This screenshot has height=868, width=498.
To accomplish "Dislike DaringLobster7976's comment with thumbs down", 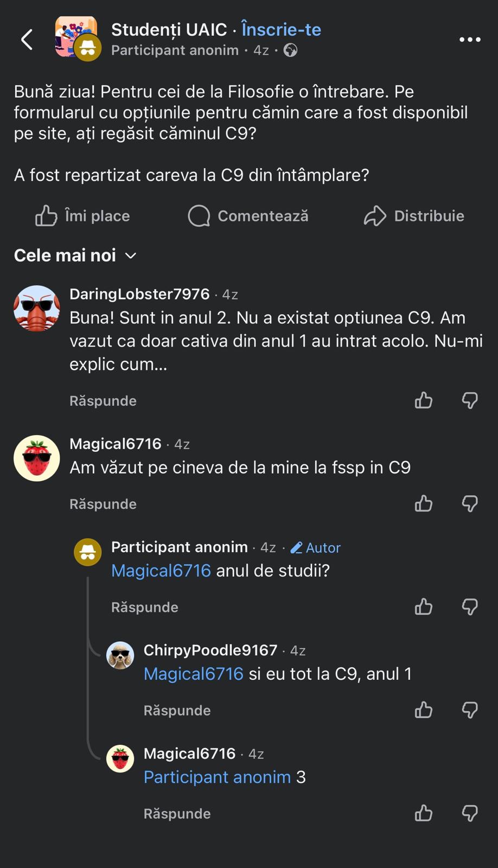I will pos(470,400).
